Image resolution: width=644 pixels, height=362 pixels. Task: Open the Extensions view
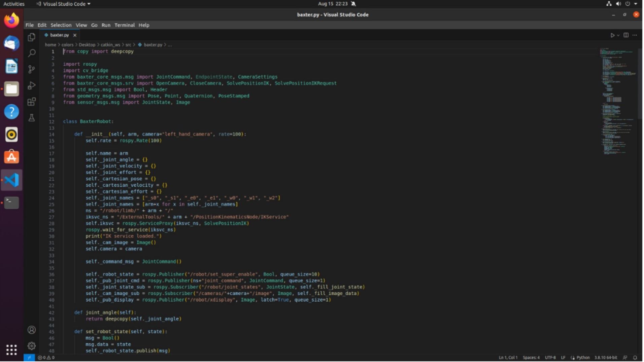tap(32, 101)
